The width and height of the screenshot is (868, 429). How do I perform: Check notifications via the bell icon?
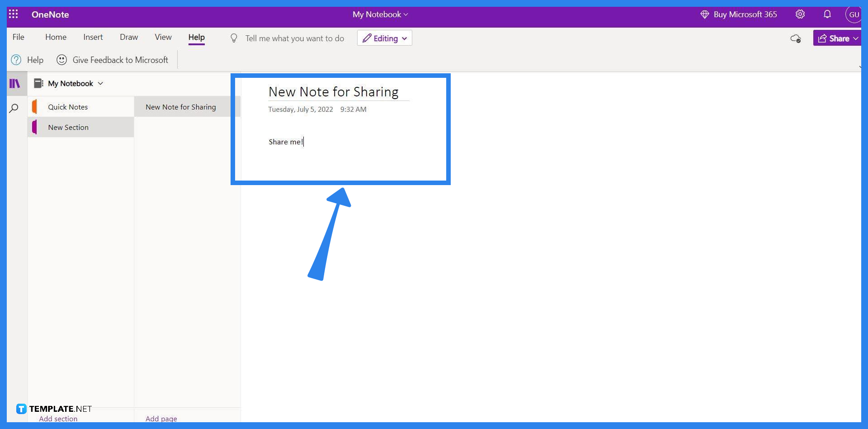click(827, 14)
